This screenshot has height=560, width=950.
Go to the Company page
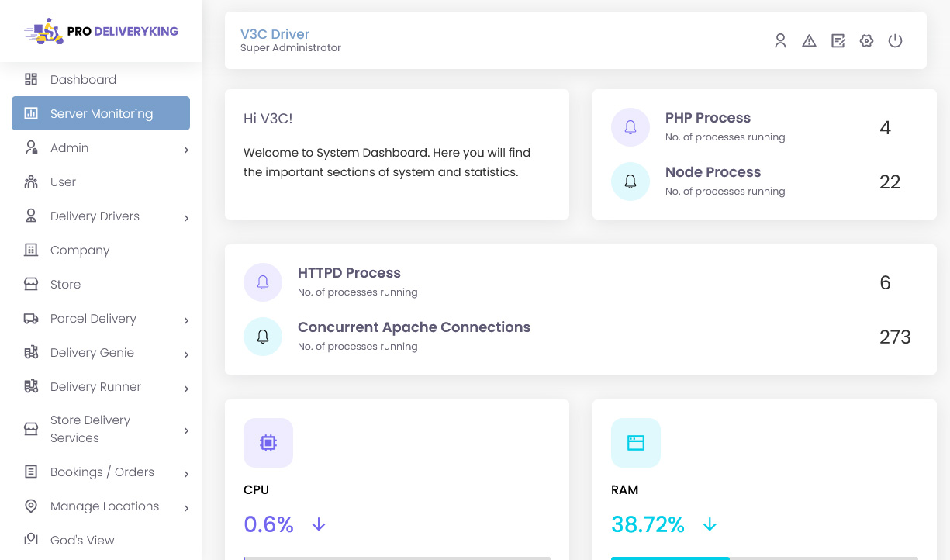[79, 251]
